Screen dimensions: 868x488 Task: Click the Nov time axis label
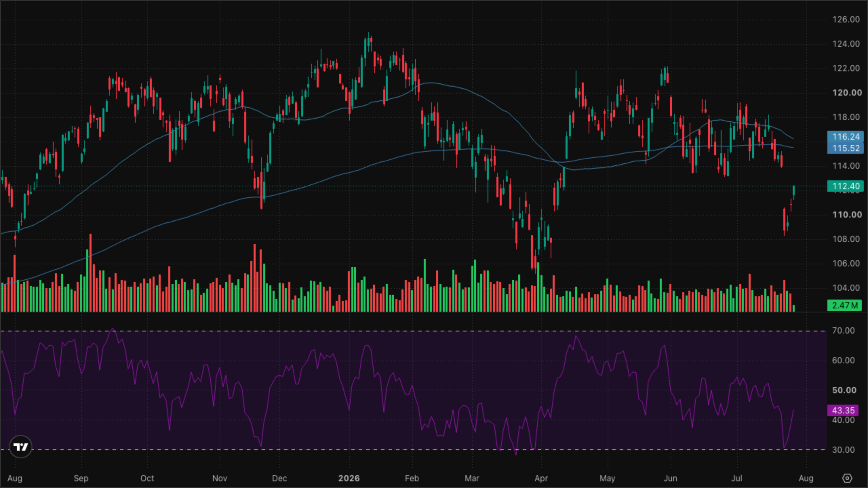219,478
